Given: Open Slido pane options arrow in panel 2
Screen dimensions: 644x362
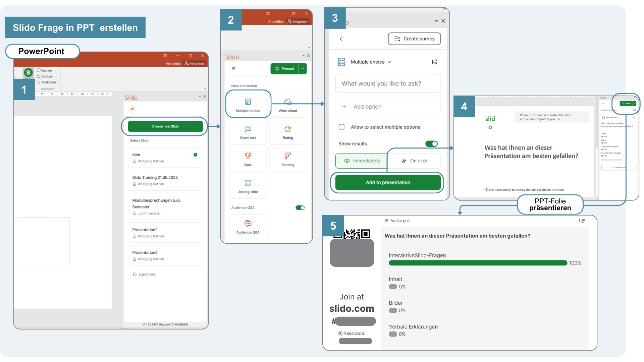Looking at the screenshot, I should coord(304,56).
